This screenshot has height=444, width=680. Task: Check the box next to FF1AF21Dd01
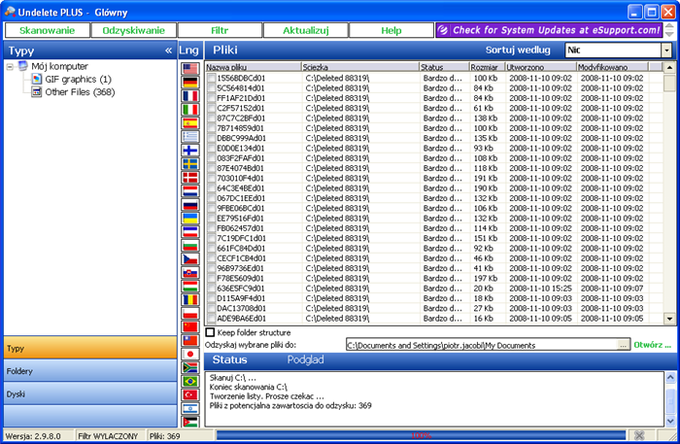click(x=211, y=98)
